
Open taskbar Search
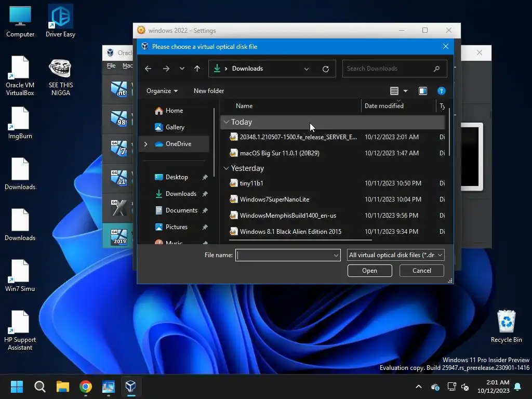[x=39, y=387]
